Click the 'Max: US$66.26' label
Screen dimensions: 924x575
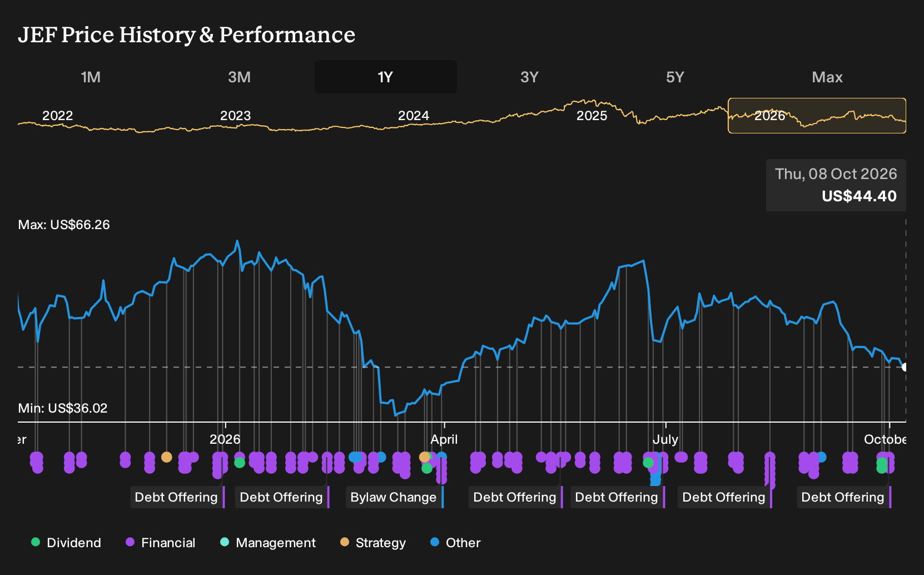64,225
